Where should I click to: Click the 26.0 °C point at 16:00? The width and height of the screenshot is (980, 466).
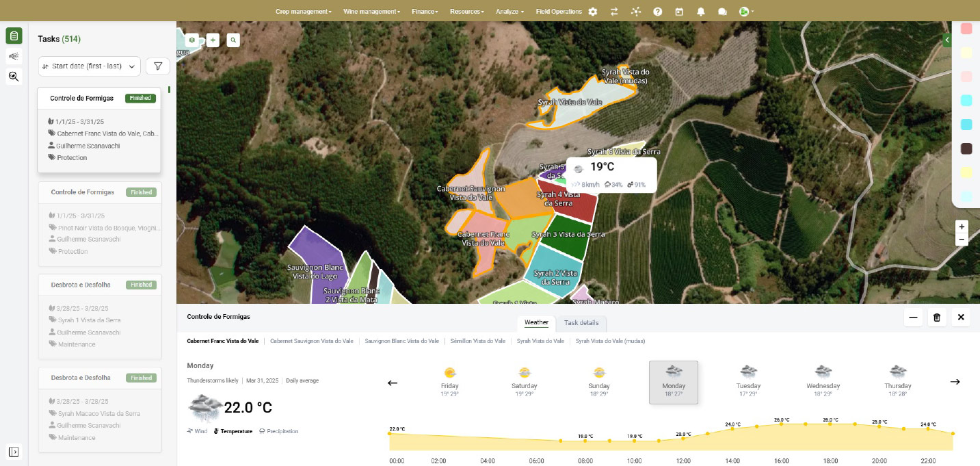781,424
